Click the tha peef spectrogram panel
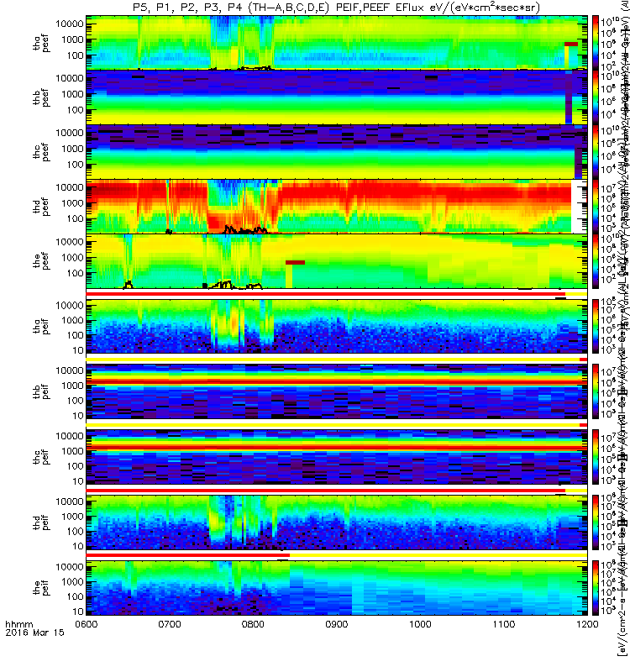 coord(337,43)
